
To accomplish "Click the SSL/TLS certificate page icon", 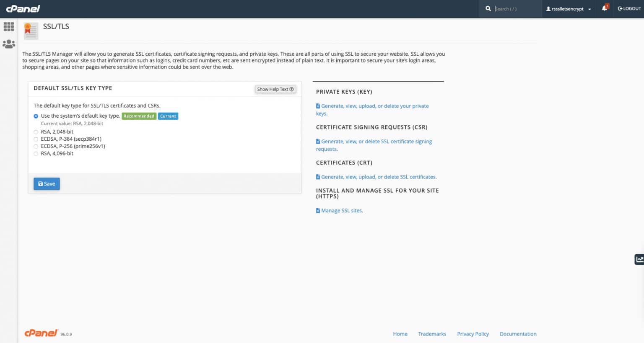I will tap(31, 31).
